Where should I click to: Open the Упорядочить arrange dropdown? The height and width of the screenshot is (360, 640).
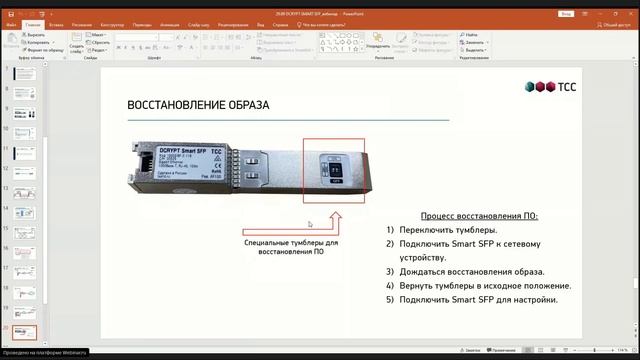click(378, 42)
